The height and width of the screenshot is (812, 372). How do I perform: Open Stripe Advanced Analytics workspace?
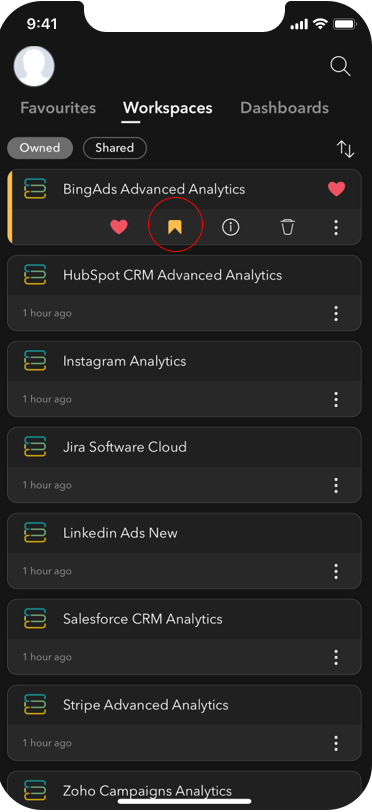[x=184, y=723]
